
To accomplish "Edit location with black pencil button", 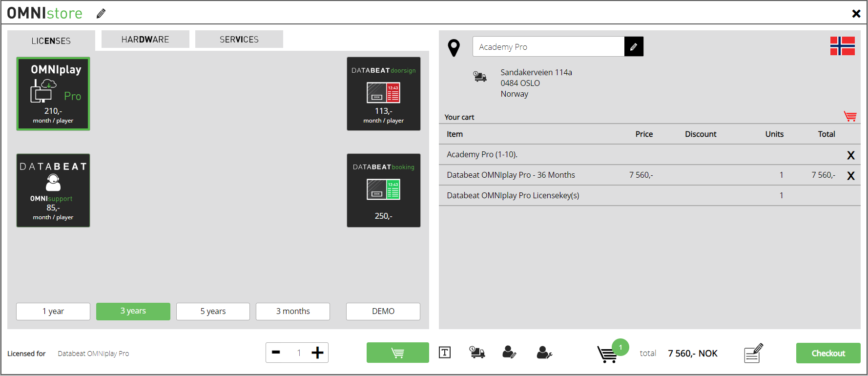I will pyautogui.click(x=634, y=46).
